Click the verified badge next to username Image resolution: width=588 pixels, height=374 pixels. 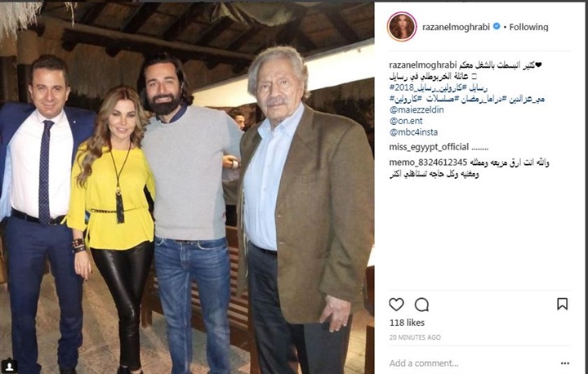pos(497,26)
